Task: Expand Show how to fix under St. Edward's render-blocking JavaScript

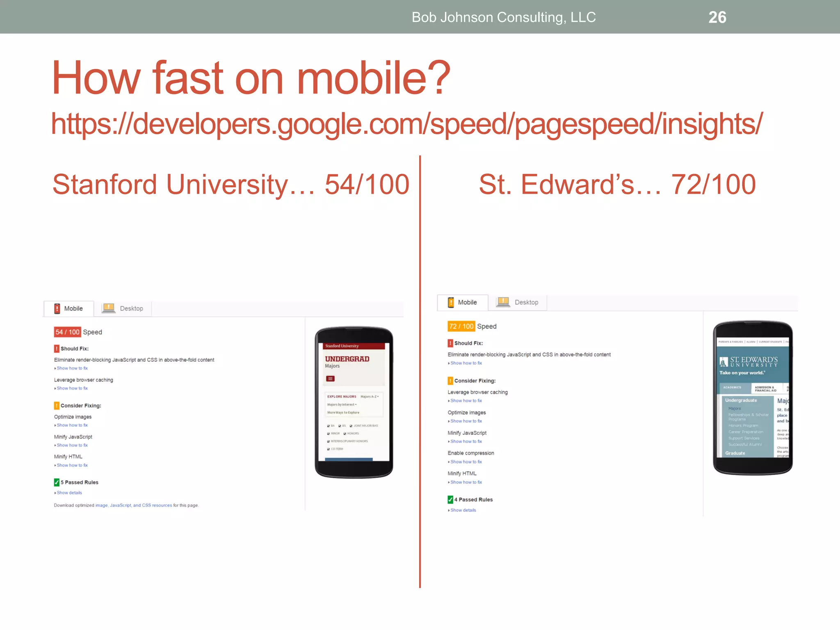Action: click(x=465, y=363)
